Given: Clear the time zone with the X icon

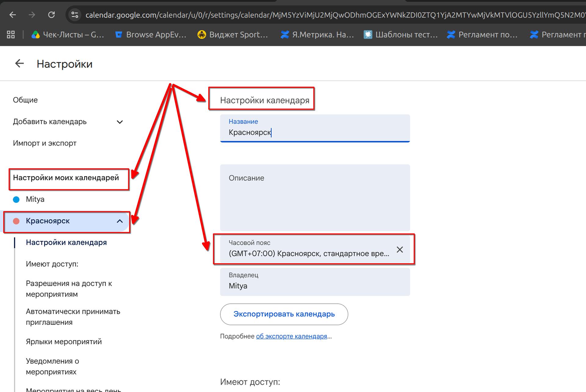Looking at the screenshot, I should pyautogui.click(x=400, y=249).
